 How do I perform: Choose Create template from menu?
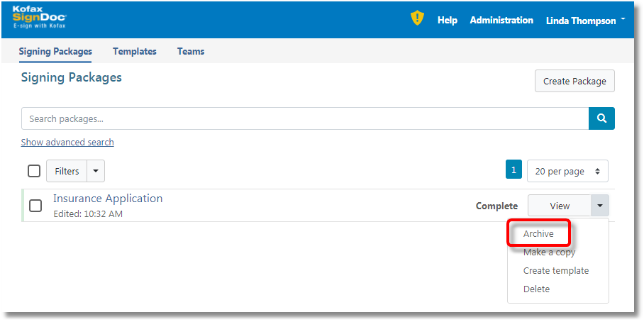[556, 271]
